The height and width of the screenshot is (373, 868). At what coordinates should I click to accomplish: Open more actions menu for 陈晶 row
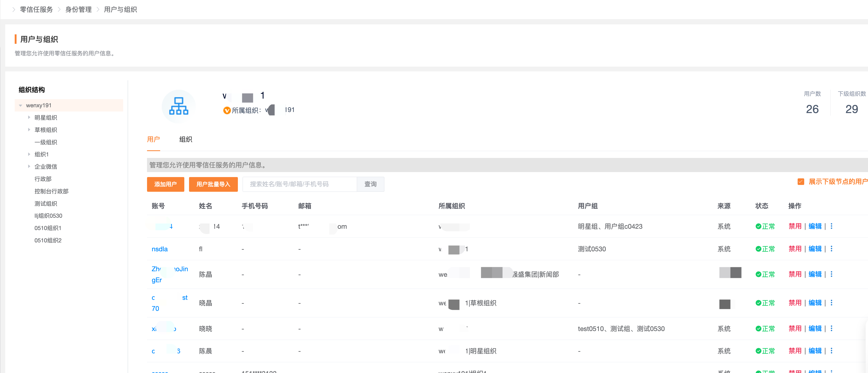pos(831,274)
